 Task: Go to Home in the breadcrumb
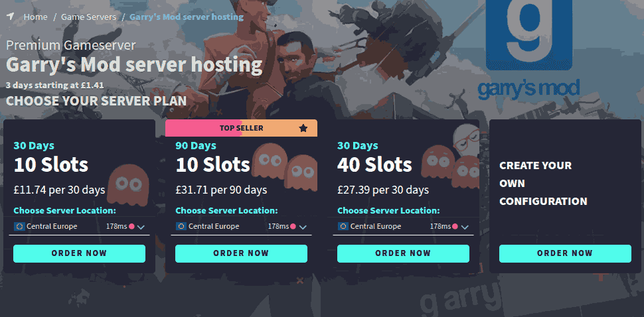[x=35, y=17]
